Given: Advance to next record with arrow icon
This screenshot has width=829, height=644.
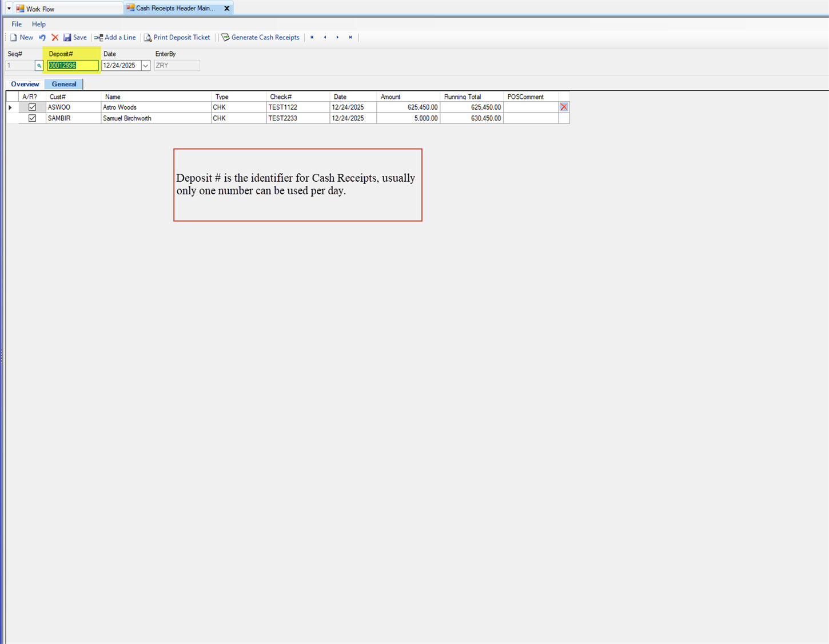Looking at the screenshot, I should click(x=337, y=37).
